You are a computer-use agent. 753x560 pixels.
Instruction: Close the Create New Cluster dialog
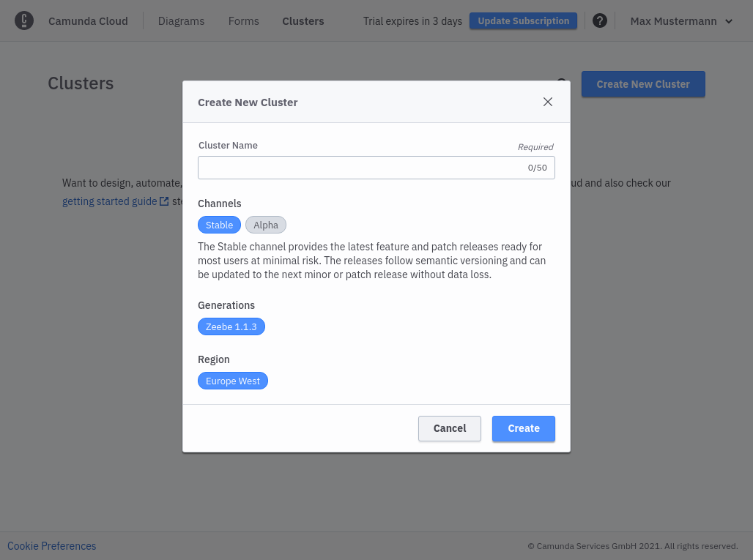547,102
